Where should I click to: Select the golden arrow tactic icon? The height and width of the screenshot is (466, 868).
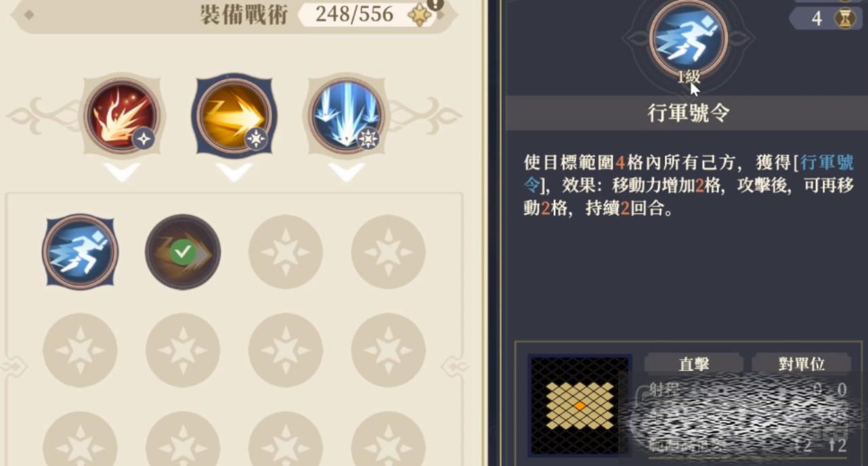click(234, 116)
